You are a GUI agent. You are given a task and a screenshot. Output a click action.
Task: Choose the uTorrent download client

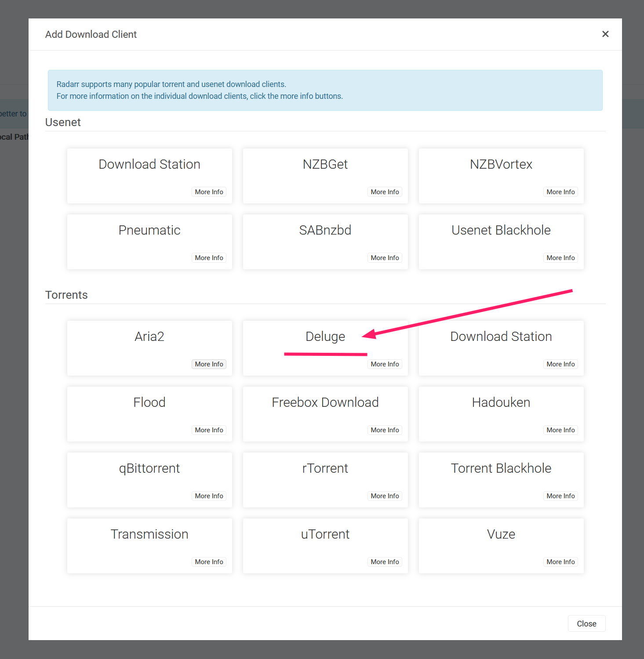tap(325, 535)
